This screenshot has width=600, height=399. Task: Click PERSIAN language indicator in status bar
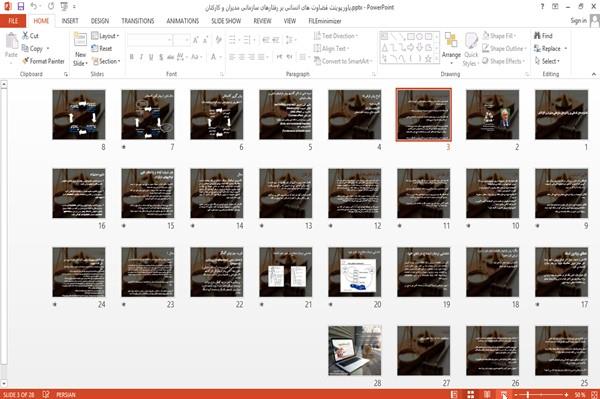[x=66, y=395]
